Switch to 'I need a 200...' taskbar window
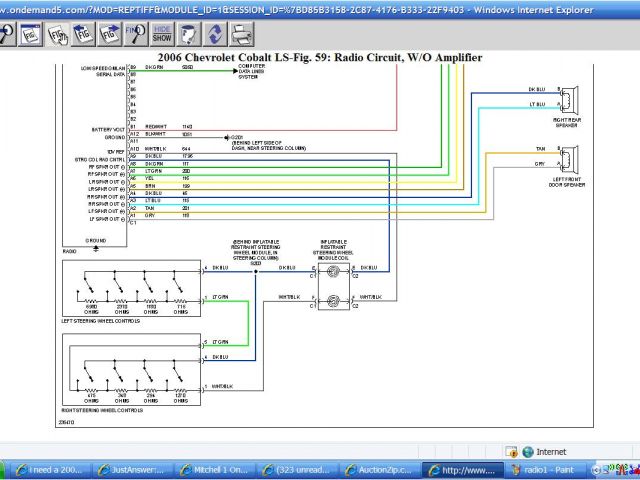This screenshot has height=480, width=640. [x=47, y=469]
